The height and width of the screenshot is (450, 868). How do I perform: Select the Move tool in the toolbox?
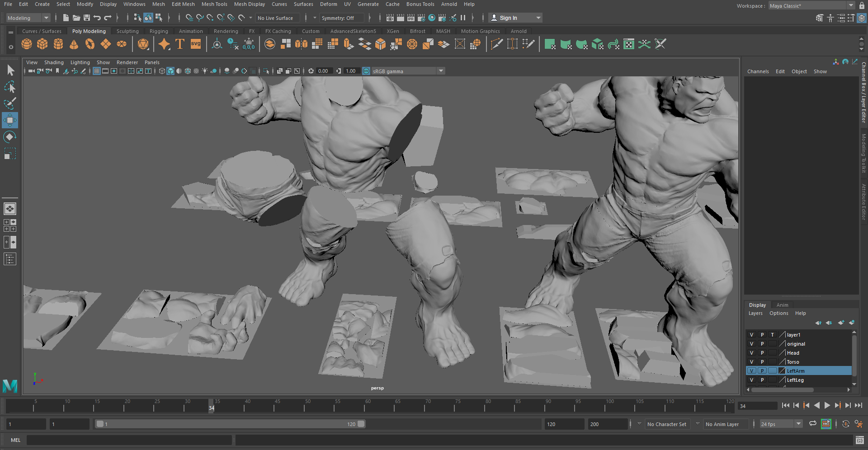[10, 120]
